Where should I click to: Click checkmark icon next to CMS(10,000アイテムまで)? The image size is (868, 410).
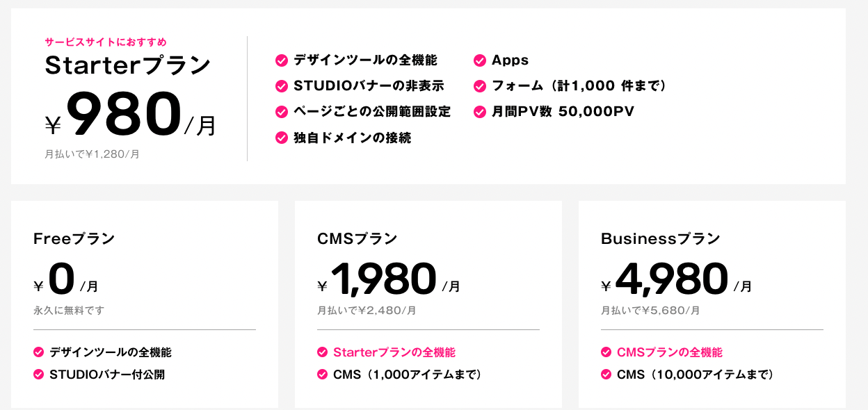tap(606, 375)
